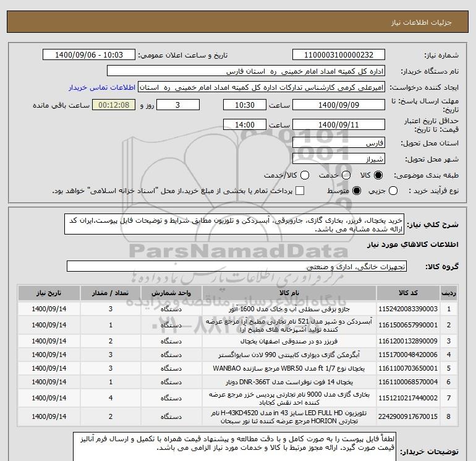This screenshot has width=476, height=461.
Task: Click the جارو برقی سطلی 1600 اتور item name
Action: [289, 309]
